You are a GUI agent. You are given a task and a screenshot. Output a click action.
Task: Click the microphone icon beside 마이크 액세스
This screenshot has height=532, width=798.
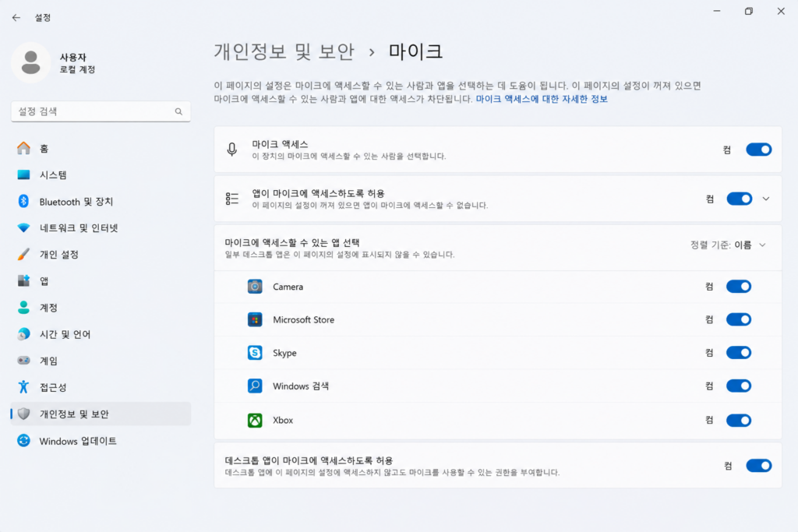(232, 150)
